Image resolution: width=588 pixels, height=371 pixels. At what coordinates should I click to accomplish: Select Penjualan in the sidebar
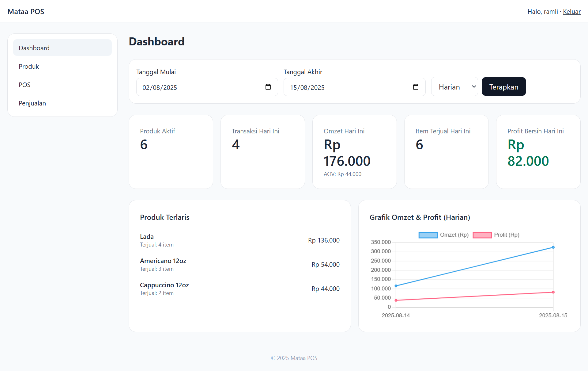pyautogui.click(x=32, y=103)
